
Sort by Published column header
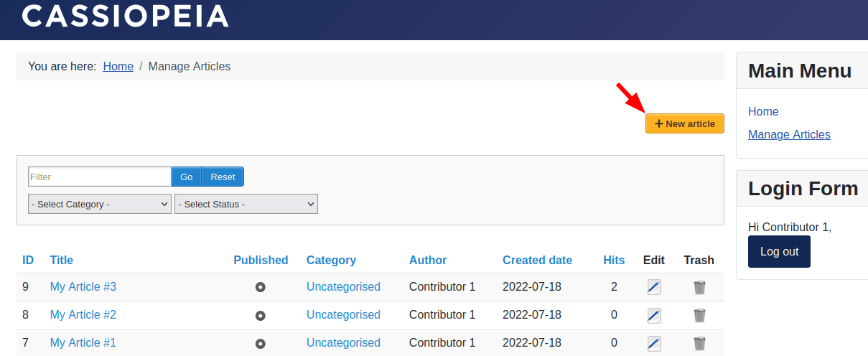tap(261, 260)
